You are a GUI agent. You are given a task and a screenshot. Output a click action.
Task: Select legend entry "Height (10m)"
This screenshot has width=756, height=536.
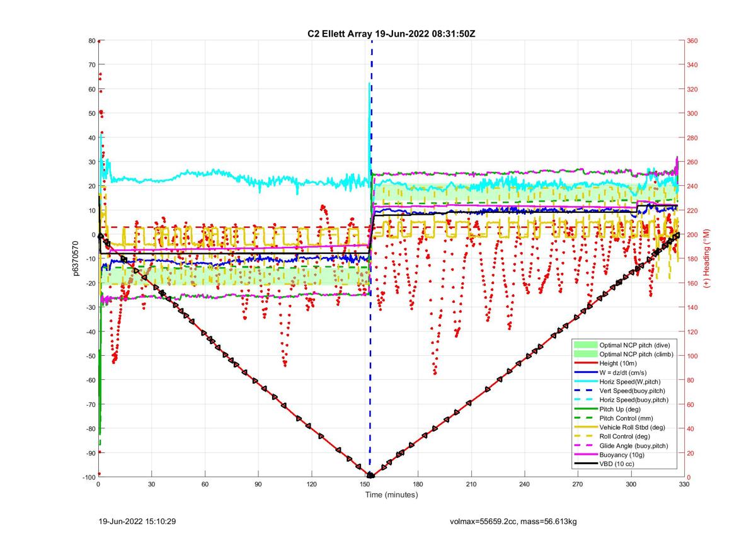(619, 363)
